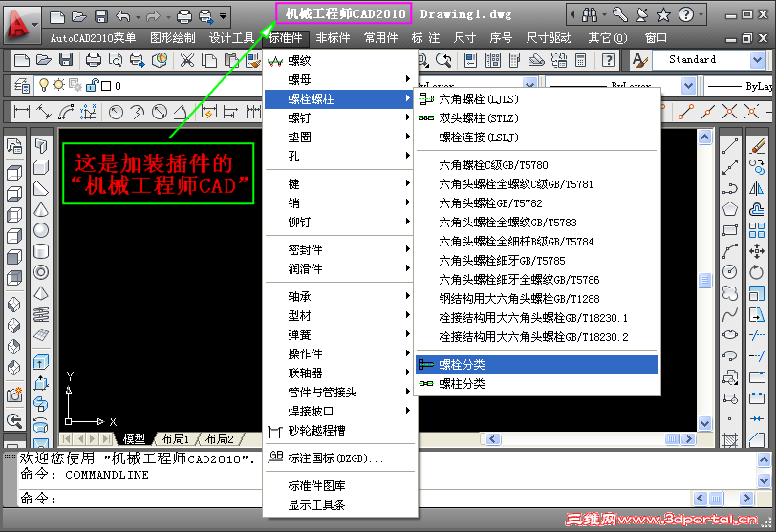Switch to the 布局1 tab
The width and height of the screenshot is (776, 532).
pos(175,439)
